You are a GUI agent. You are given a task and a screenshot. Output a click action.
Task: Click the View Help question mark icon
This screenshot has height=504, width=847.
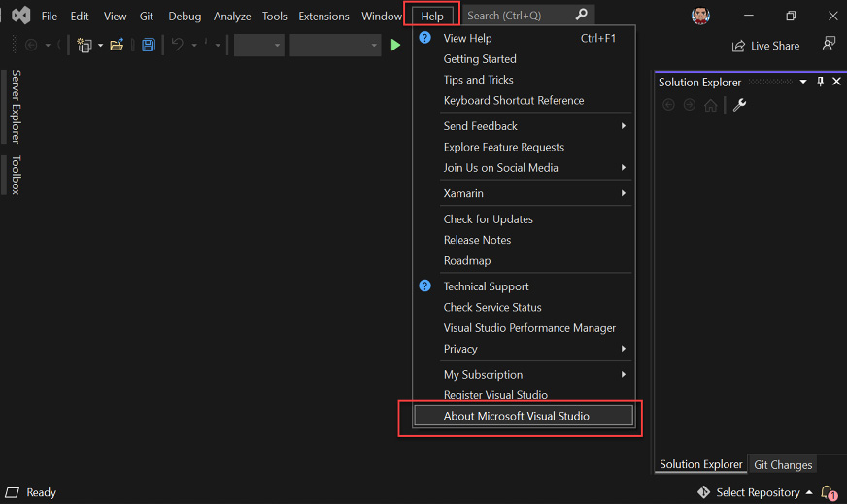coord(425,38)
